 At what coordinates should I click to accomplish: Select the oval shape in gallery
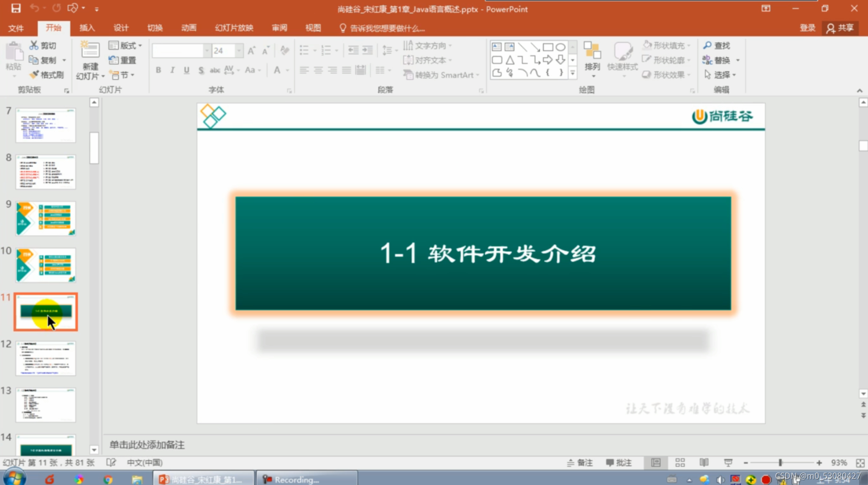[x=560, y=47]
